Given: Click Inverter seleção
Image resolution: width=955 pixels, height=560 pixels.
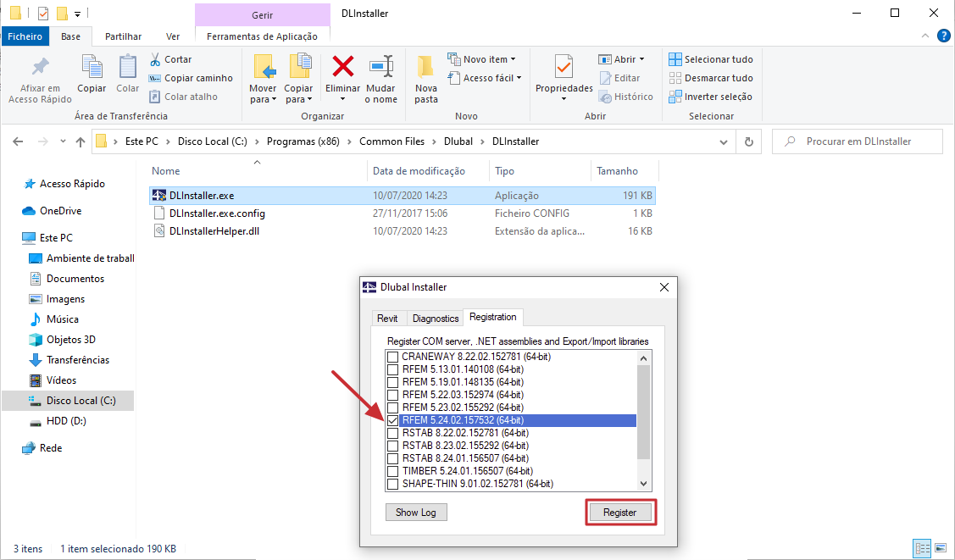Looking at the screenshot, I should (710, 97).
